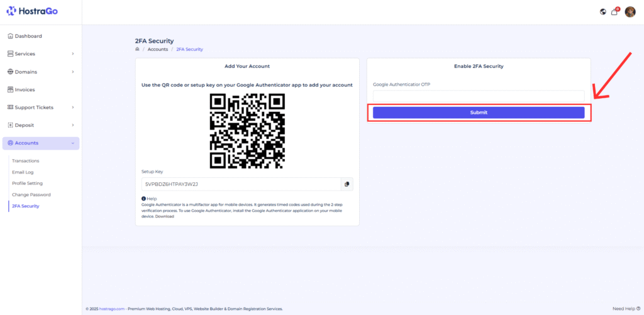Click the Deposit icon in sidebar
This screenshot has width=644, height=315.
[11, 125]
